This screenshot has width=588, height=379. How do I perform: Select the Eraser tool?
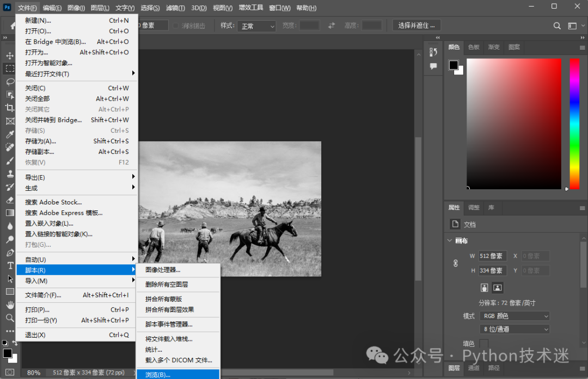[x=10, y=200]
